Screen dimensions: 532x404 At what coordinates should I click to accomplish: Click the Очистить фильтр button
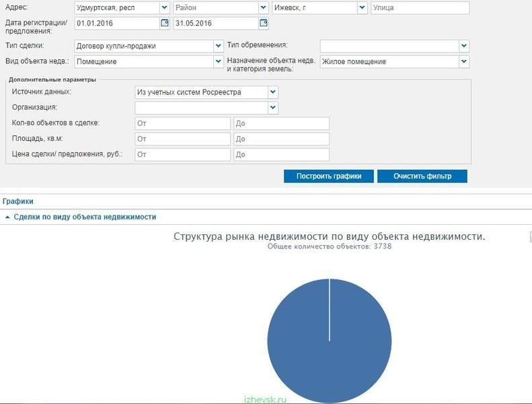click(422, 176)
